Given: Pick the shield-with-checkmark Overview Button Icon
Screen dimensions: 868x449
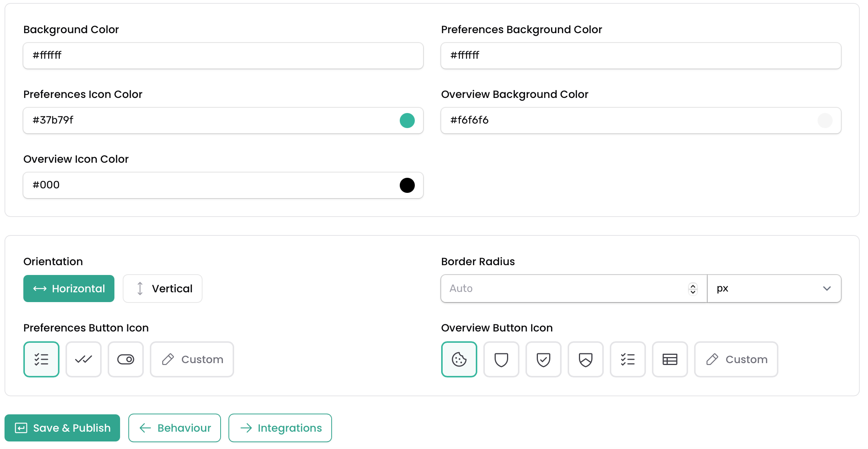Looking at the screenshot, I should click(544, 359).
